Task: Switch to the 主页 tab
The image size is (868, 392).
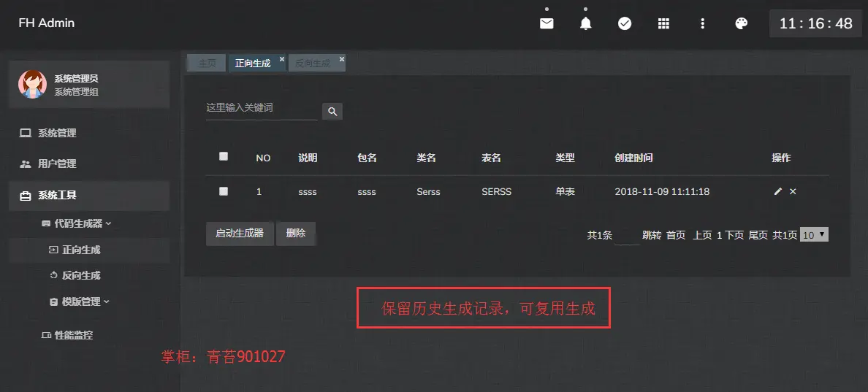Action: (207, 63)
